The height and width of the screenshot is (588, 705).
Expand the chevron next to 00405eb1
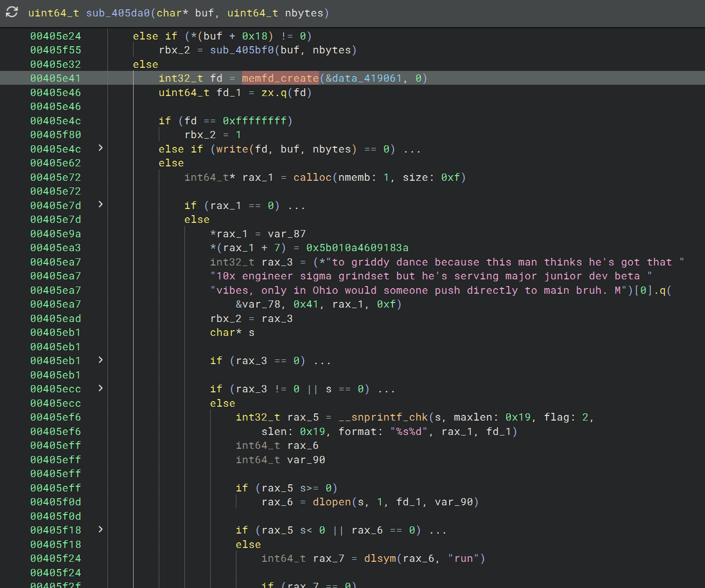click(100, 360)
